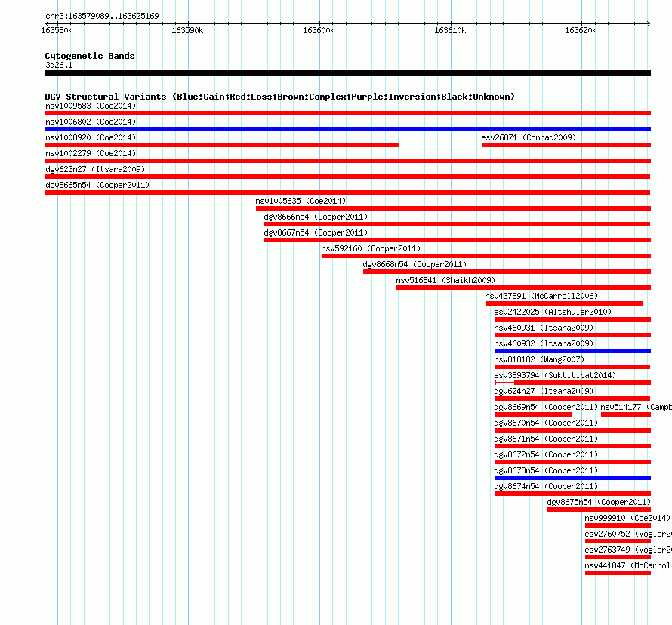Select nsv1005635 (Coe2014) variant label
This screenshot has width=672, height=625.
pos(301,201)
